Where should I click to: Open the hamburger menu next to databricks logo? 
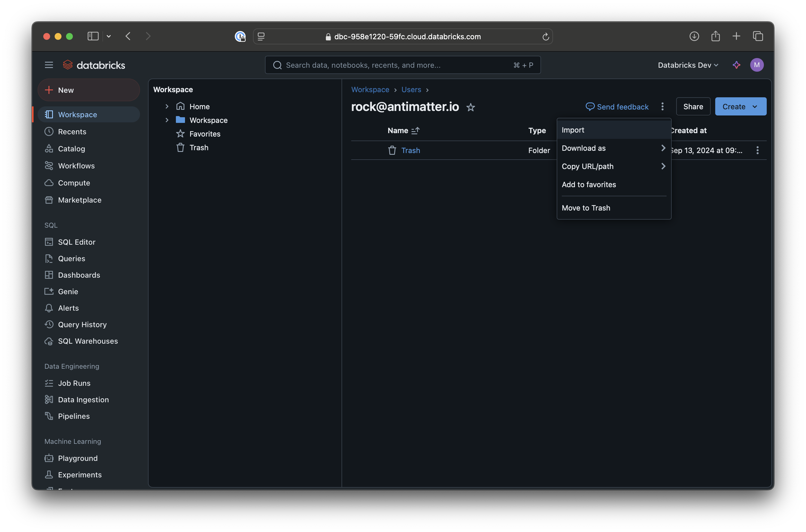[x=49, y=65]
